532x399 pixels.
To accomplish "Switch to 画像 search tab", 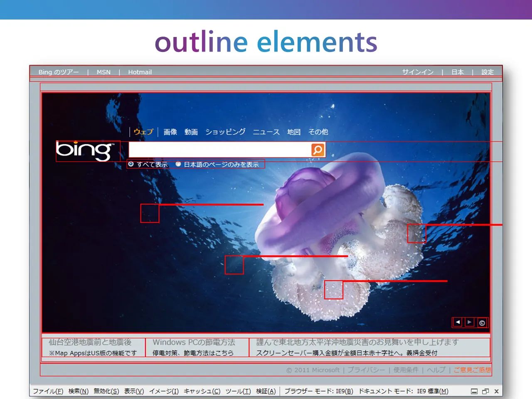I will [x=170, y=132].
